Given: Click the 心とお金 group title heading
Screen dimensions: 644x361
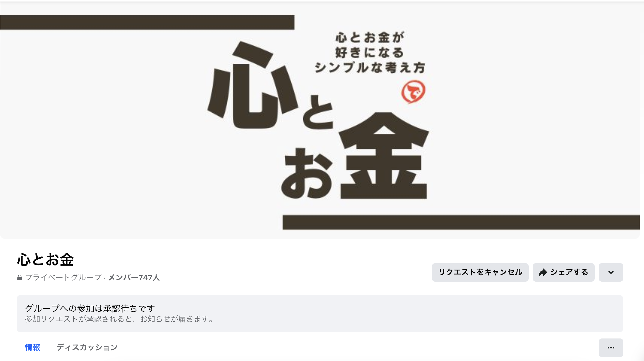Looking at the screenshot, I should pyautogui.click(x=45, y=259).
